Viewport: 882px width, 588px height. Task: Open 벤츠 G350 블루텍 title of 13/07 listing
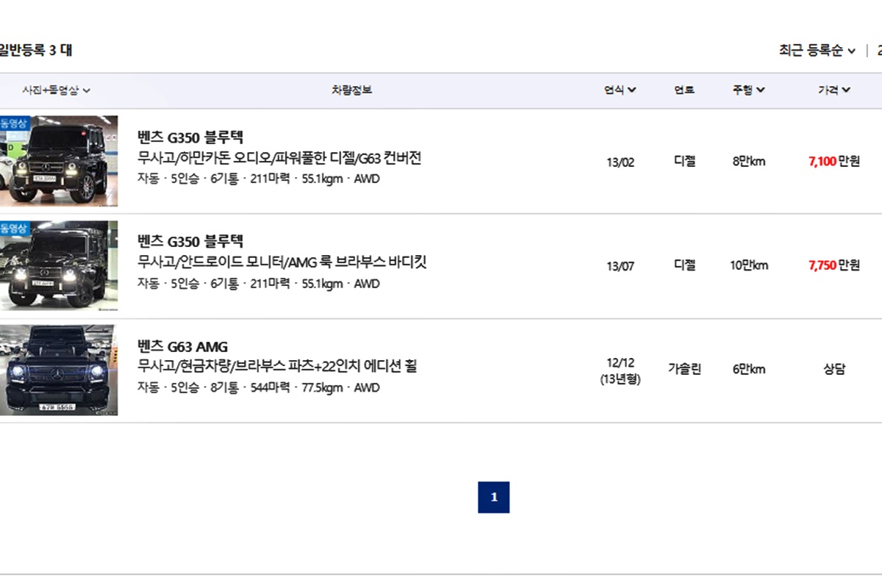click(190, 241)
